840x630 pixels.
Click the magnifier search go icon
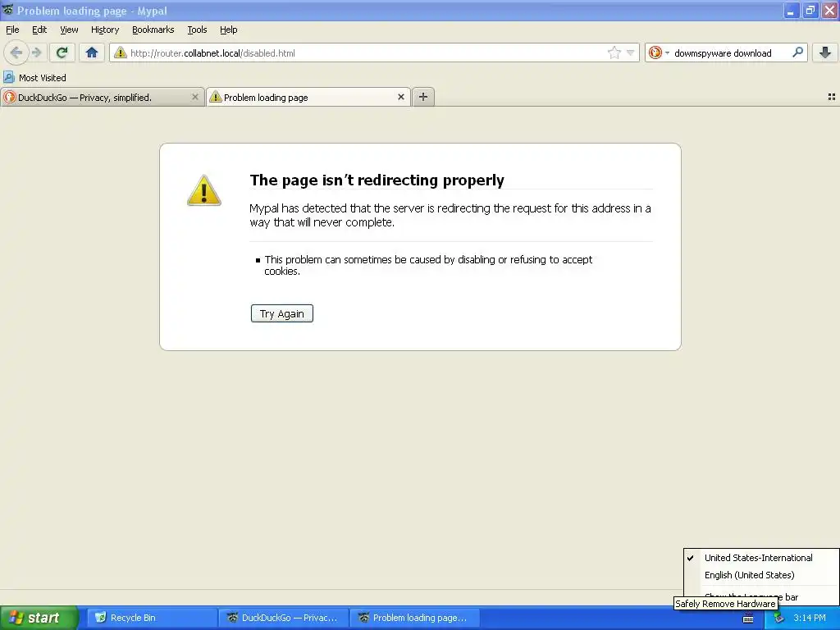coord(797,52)
